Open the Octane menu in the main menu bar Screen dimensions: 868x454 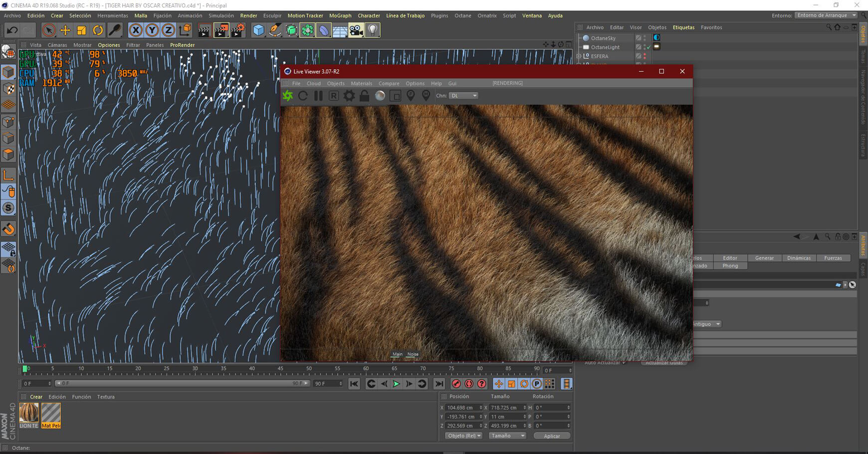[x=462, y=15]
